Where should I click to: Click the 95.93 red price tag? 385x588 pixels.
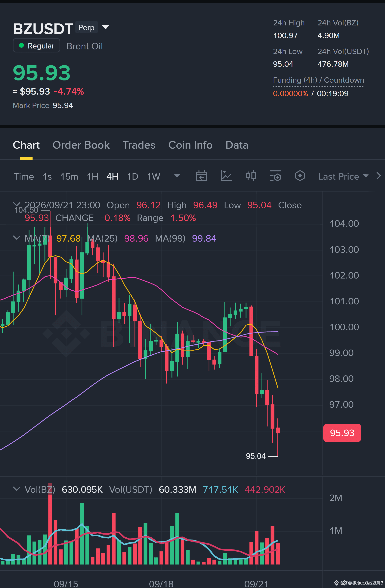click(342, 433)
